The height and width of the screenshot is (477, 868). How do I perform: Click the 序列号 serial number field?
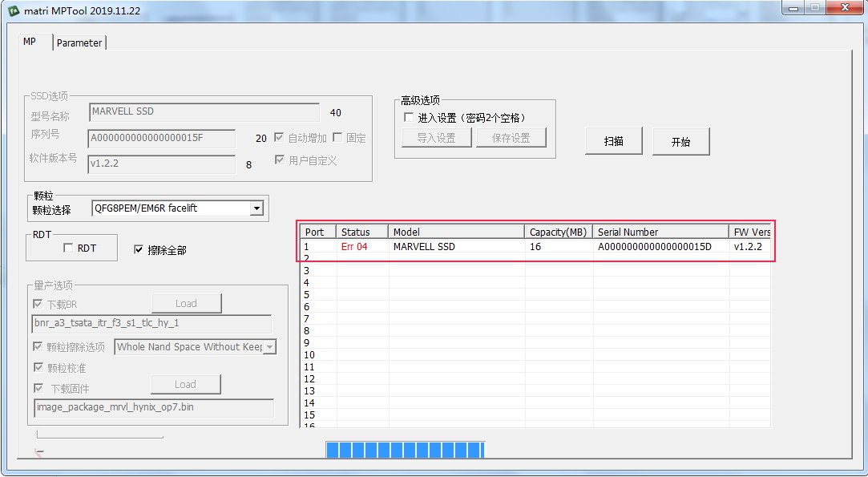pos(162,139)
